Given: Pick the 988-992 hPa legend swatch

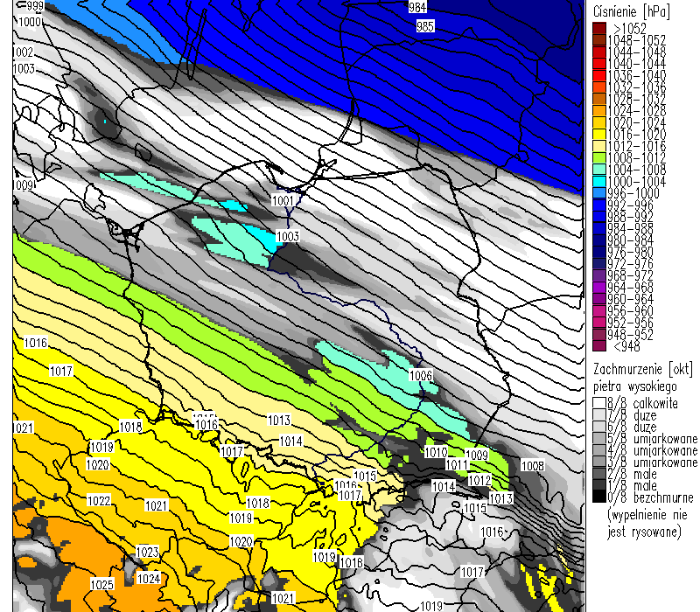Looking at the screenshot, I should click(x=599, y=216).
